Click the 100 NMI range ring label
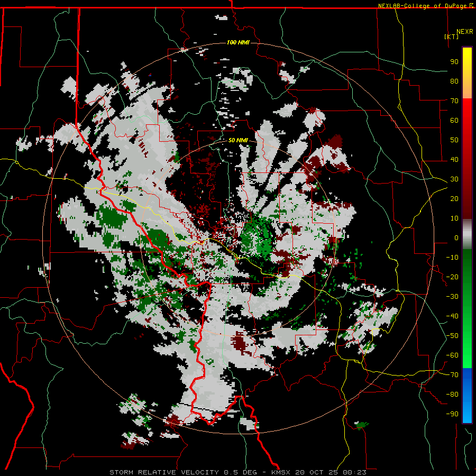476x476 pixels. (x=238, y=42)
